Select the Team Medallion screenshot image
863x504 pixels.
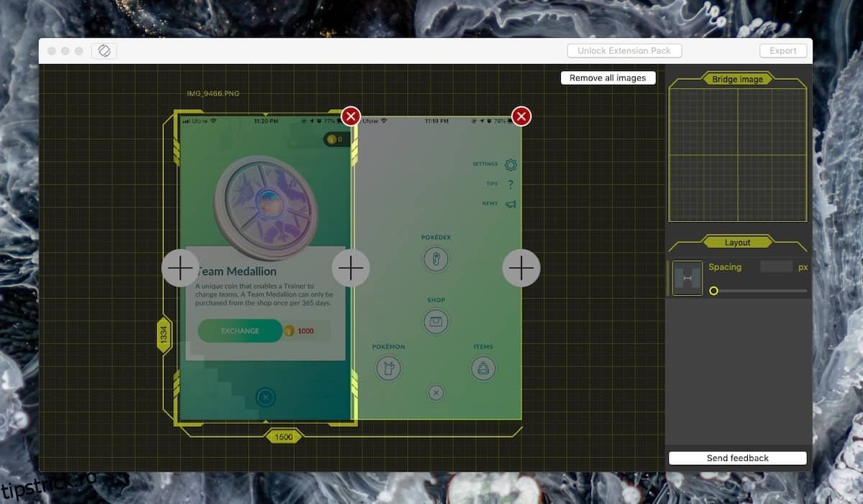pyautogui.click(x=265, y=216)
